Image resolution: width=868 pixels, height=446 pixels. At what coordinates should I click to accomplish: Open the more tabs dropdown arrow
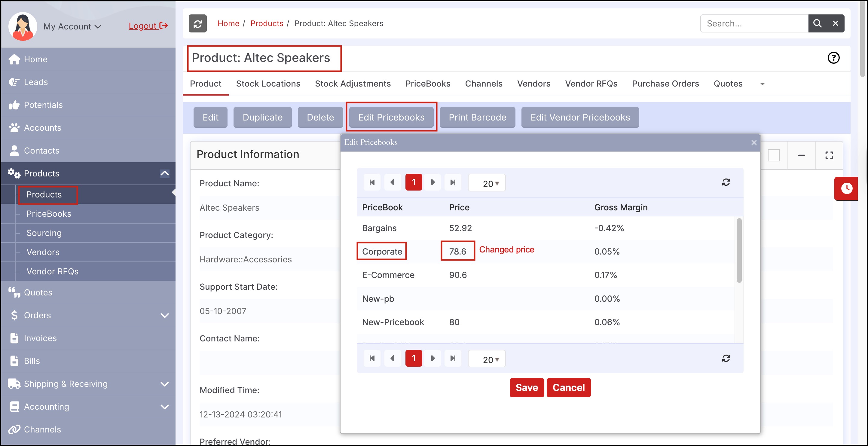tap(763, 84)
